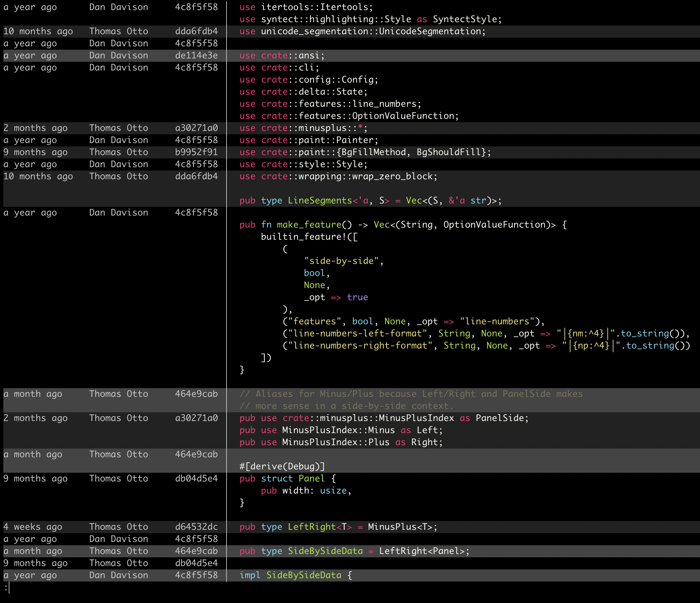700x603 pixels.
Task: Select commit a30271a0 next to minusplus import
Action: [x=196, y=128]
